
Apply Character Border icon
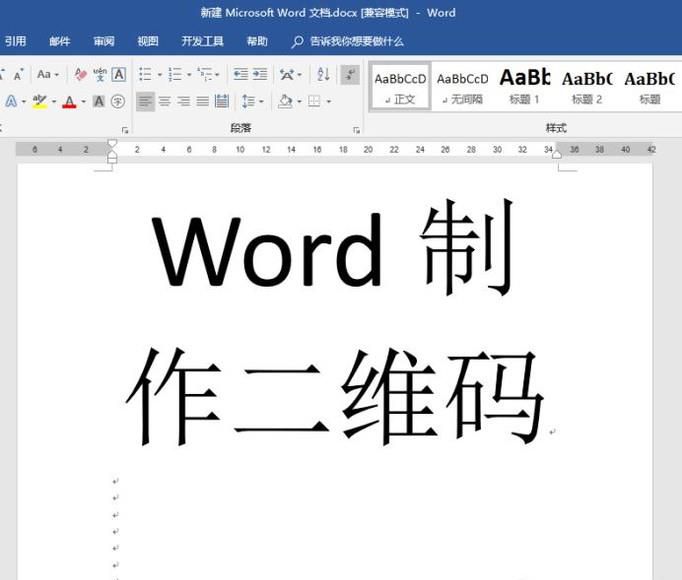click(119, 74)
